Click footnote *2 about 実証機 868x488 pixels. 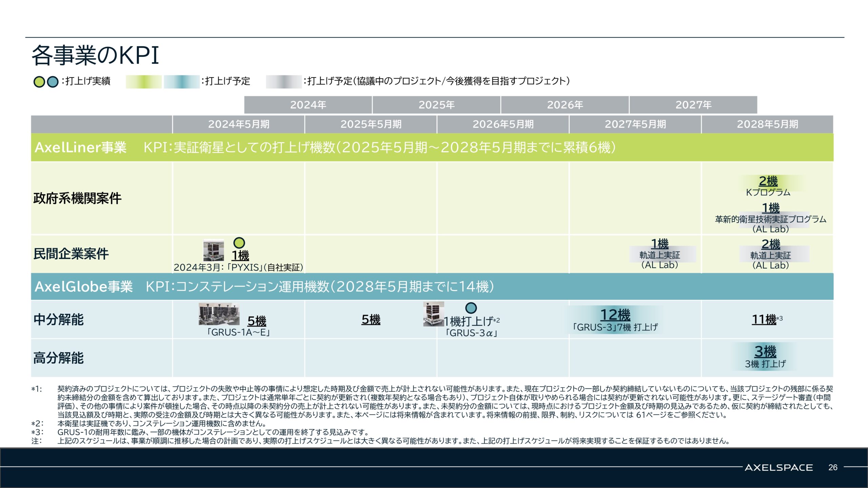[x=149, y=424]
